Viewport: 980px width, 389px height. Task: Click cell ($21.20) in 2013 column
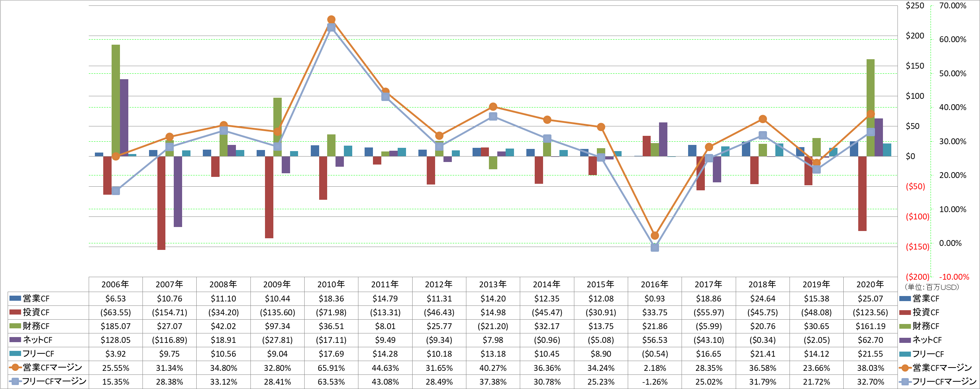click(493, 326)
